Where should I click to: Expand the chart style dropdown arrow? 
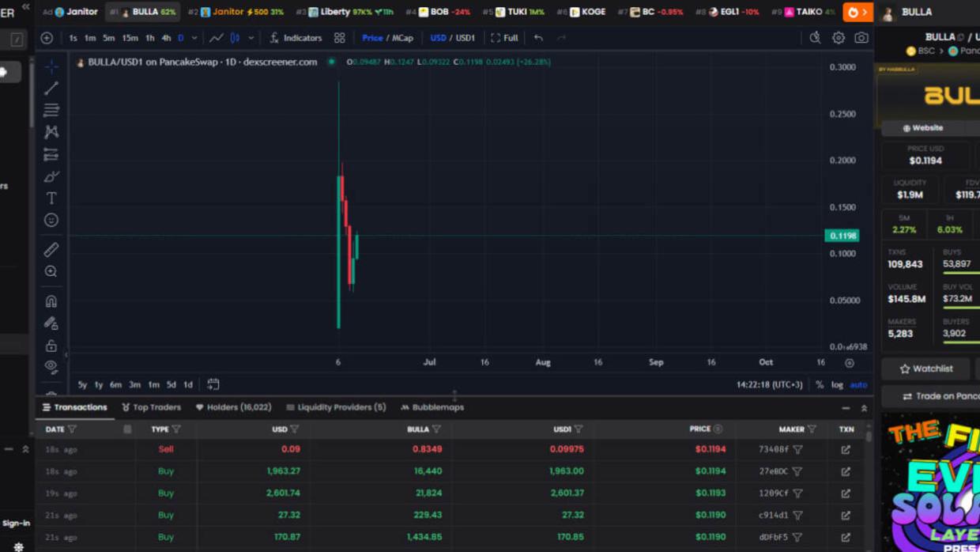click(251, 37)
